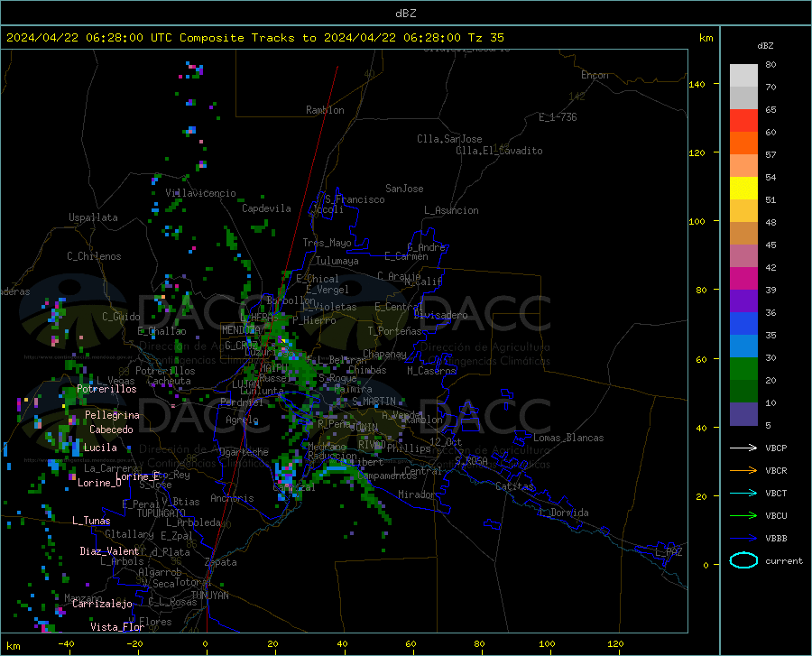Click the C_Chilenos location label
The width and height of the screenshot is (812, 656).
coord(94,256)
